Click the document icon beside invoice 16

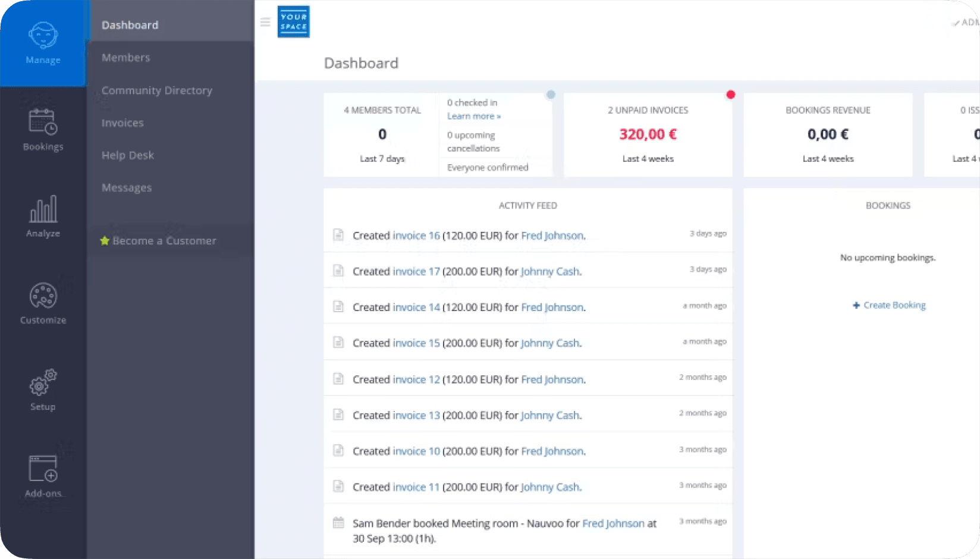coord(338,235)
